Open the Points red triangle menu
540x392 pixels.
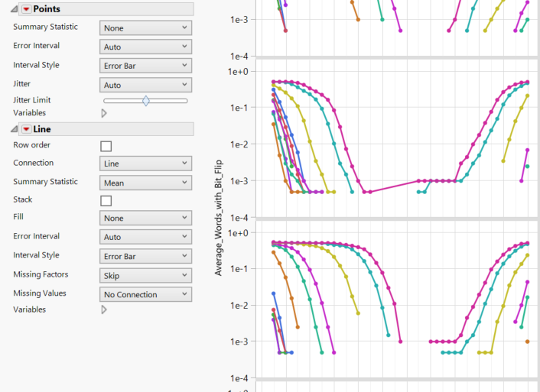pyautogui.click(x=26, y=9)
